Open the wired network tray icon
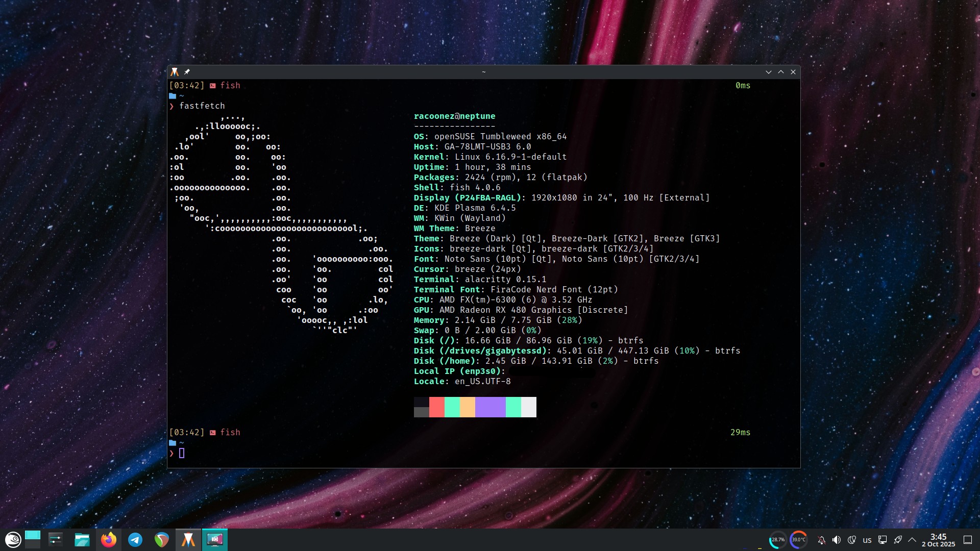 click(x=882, y=540)
